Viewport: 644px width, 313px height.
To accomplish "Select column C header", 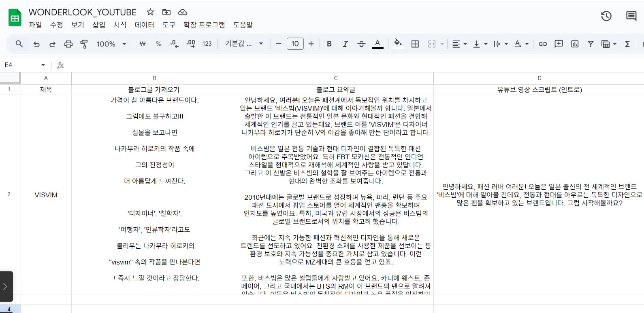I will 335,78.
